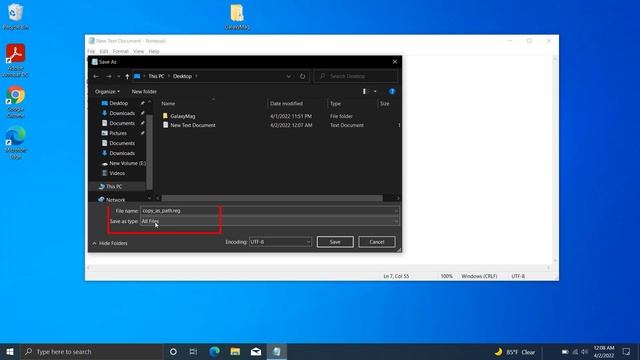This screenshot has width=640, height=360.
Task: Open the Recycle Bin desktop icon
Action: click(x=16, y=16)
